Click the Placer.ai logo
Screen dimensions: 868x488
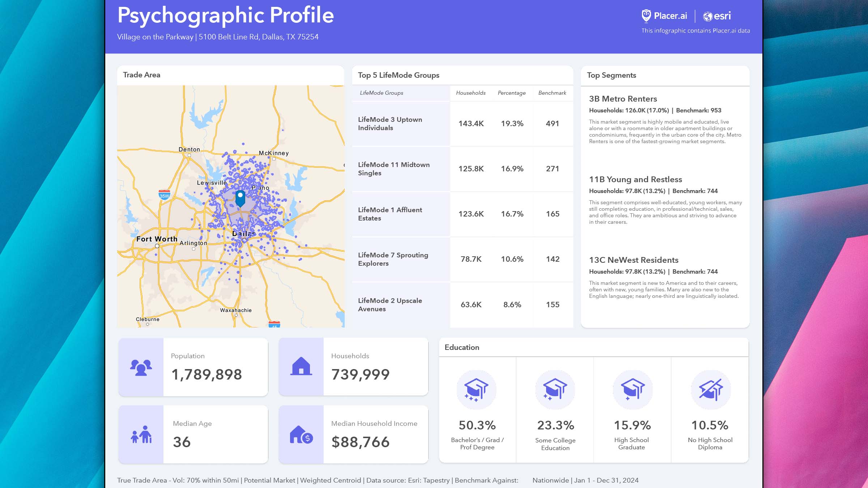point(664,16)
